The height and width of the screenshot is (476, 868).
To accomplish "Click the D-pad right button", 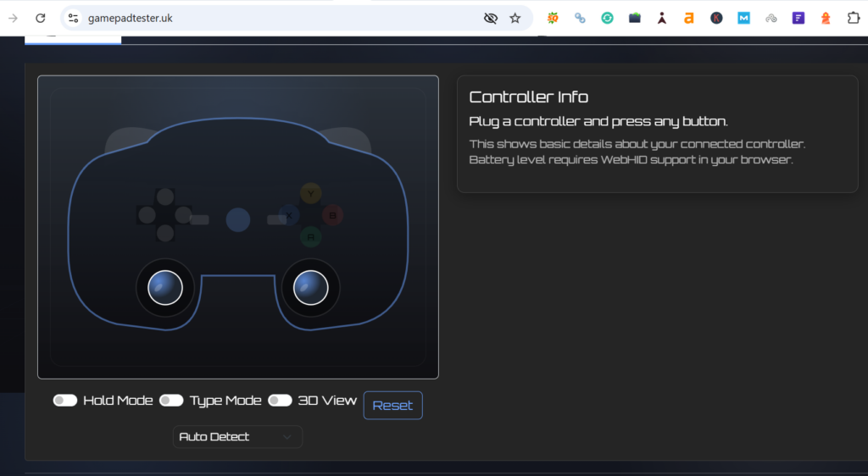I will pos(183,215).
